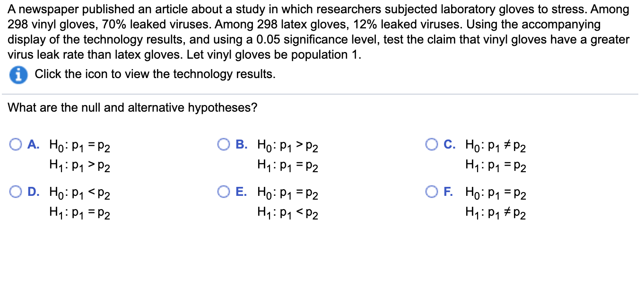Click the letter label D next to its option

[x=33, y=192]
